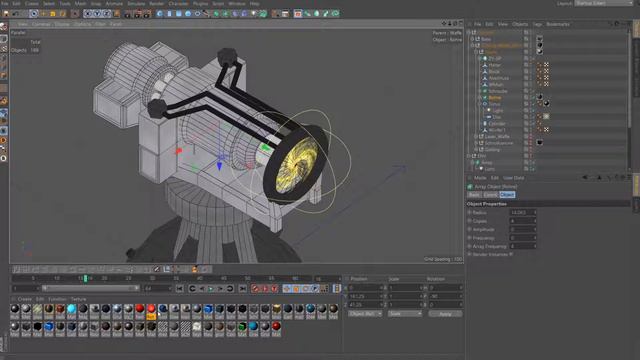Open the Object (Rel) dropdown
Image resolution: width=640 pixels, height=360 pixels.
coord(365,314)
